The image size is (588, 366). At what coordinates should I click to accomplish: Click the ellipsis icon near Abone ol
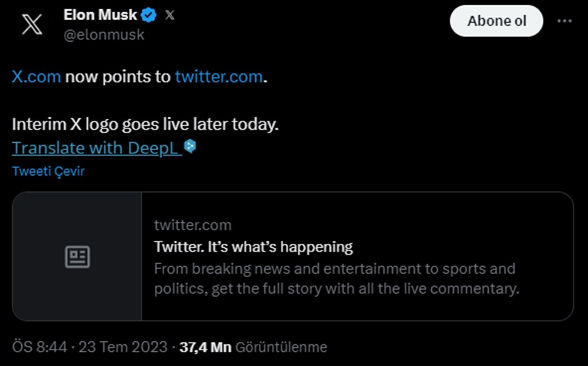565,20
